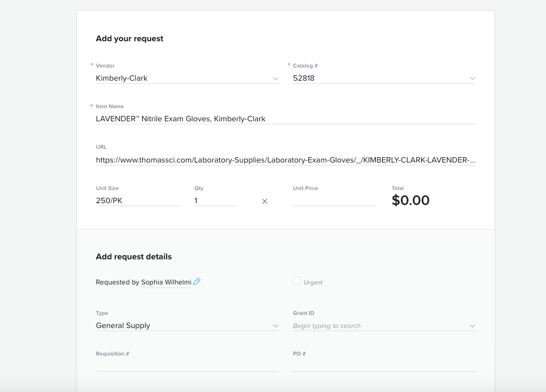546x392 pixels.
Task: Expand the Vendor dropdown arrow
Action: pos(275,78)
